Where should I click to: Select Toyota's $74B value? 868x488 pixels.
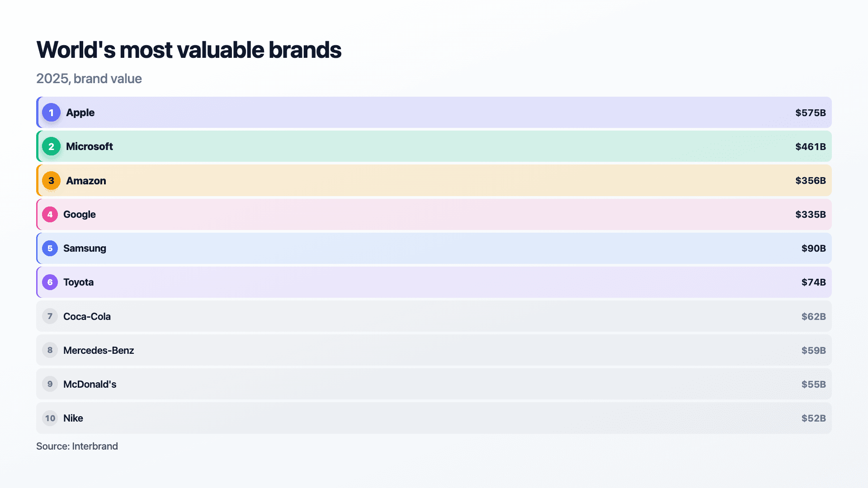pyautogui.click(x=814, y=282)
